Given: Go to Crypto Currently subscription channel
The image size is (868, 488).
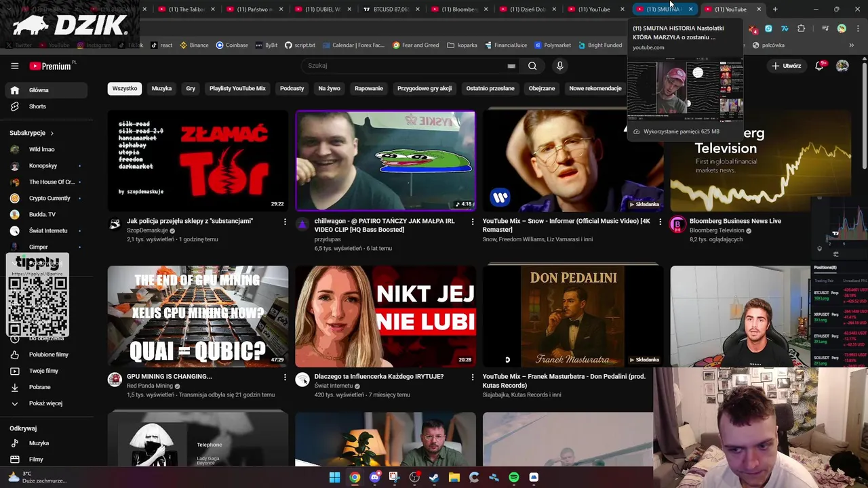Looking at the screenshot, I should (x=45, y=199).
